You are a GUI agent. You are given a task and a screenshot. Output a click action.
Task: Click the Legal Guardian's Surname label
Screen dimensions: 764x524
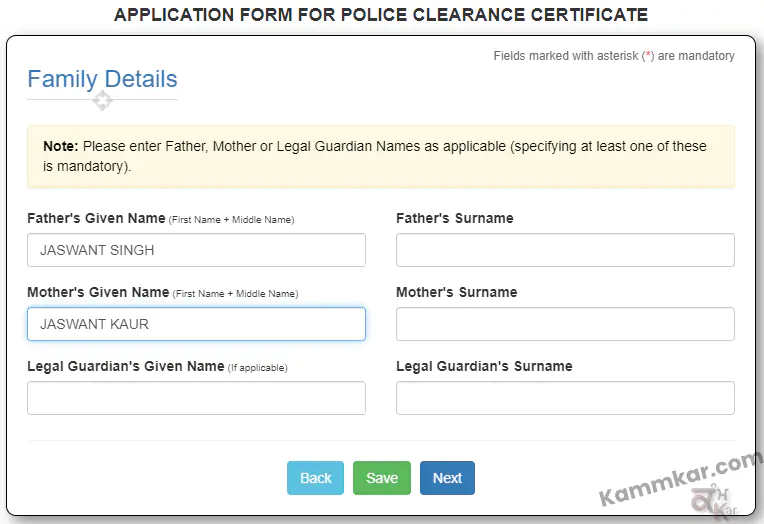[484, 367]
